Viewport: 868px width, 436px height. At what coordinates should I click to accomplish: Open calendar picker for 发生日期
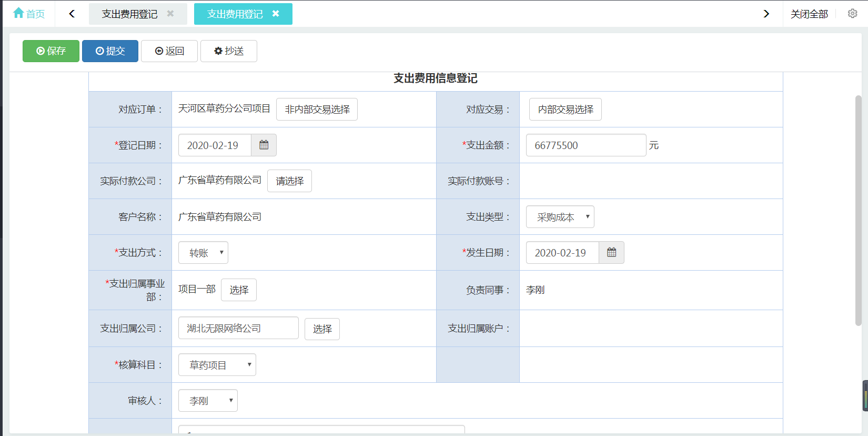coord(611,253)
